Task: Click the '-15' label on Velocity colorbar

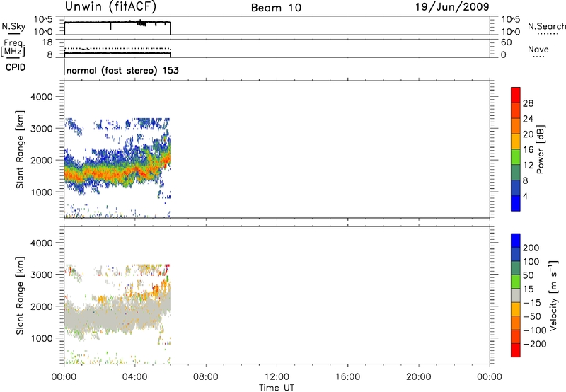Action: (x=532, y=303)
